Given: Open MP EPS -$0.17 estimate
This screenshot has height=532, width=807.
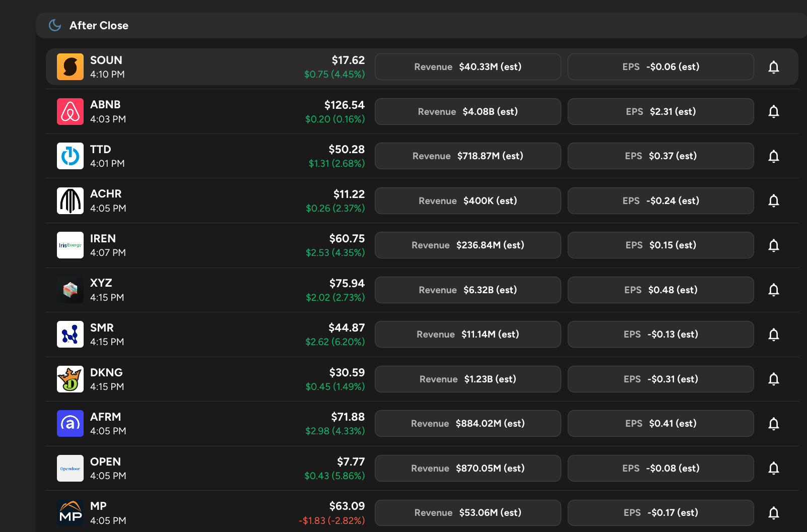Looking at the screenshot, I should click(x=661, y=513).
